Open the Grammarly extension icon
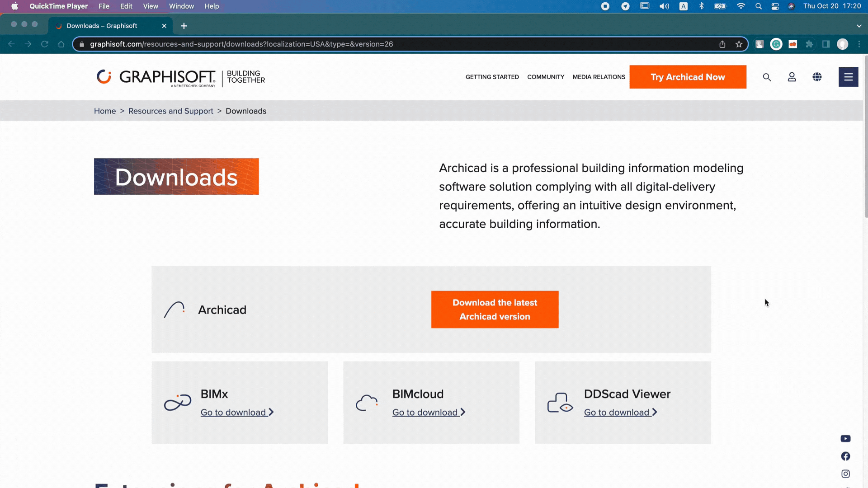The width and height of the screenshot is (868, 488). pyautogui.click(x=776, y=44)
